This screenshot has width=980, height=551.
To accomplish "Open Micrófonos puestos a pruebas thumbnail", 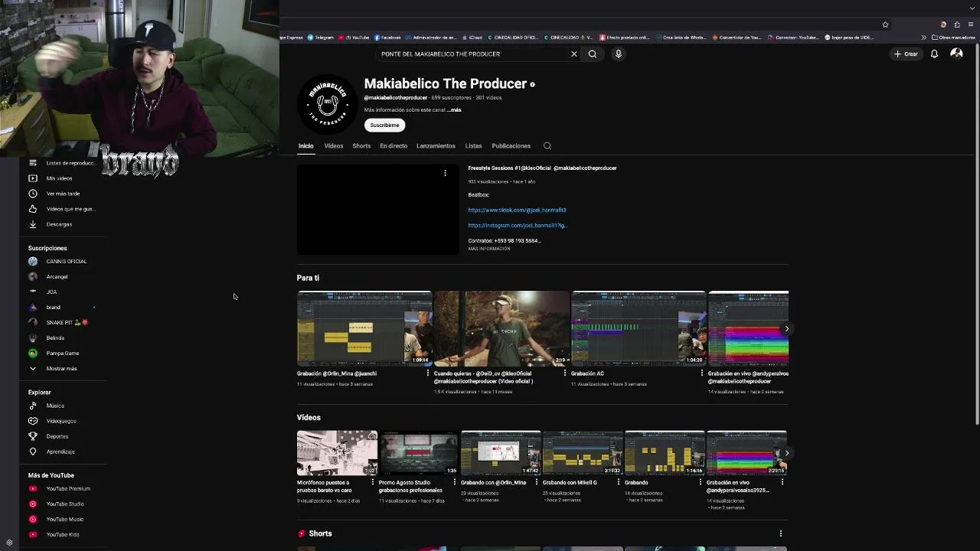I will coord(337,453).
